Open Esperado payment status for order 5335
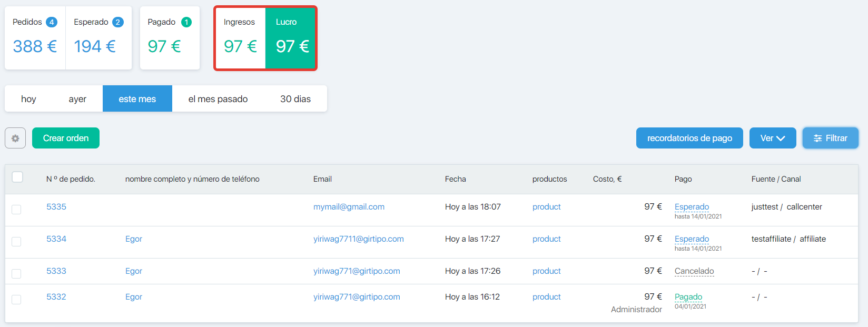This screenshot has height=327, width=868. [692, 207]
